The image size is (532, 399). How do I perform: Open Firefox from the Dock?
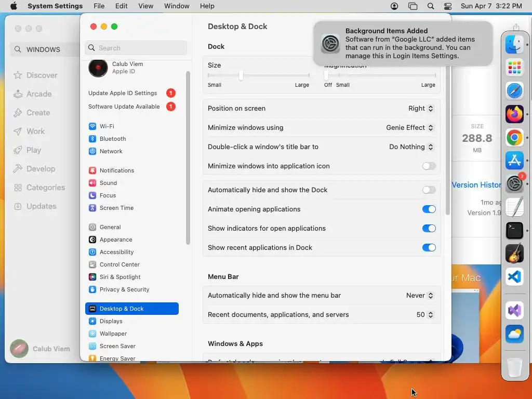click(514, 114)
